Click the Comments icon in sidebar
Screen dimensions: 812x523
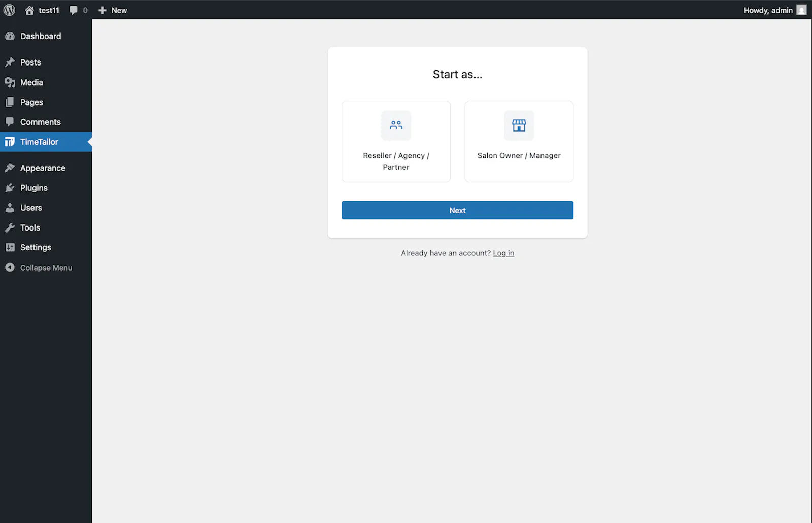(10, 122)
